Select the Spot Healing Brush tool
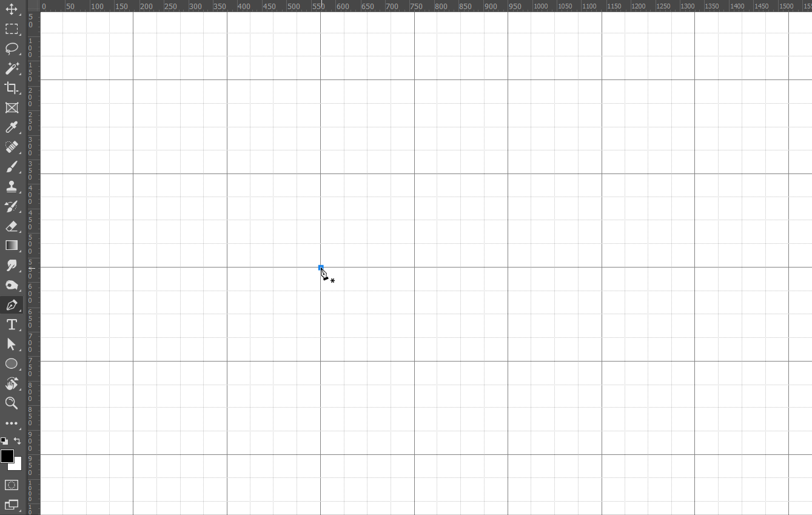The width and height of the screenshot is (812, 515). [12, 147]
